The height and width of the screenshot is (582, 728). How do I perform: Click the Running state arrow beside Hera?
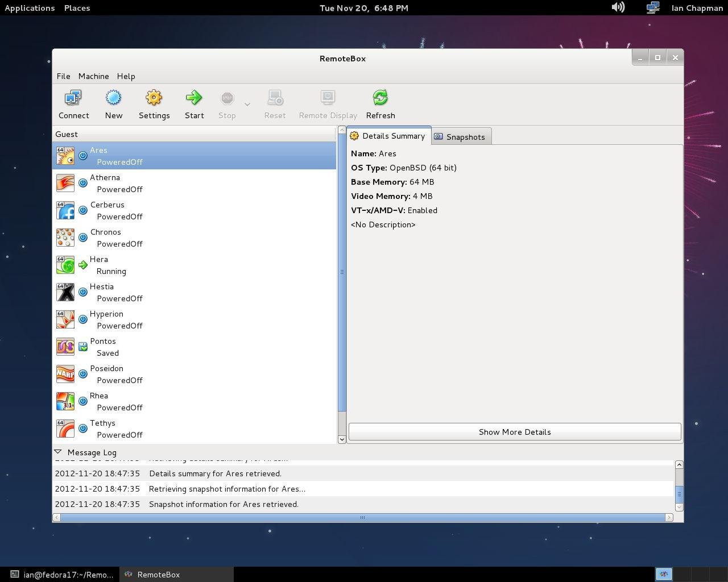[x=83, y=265]
